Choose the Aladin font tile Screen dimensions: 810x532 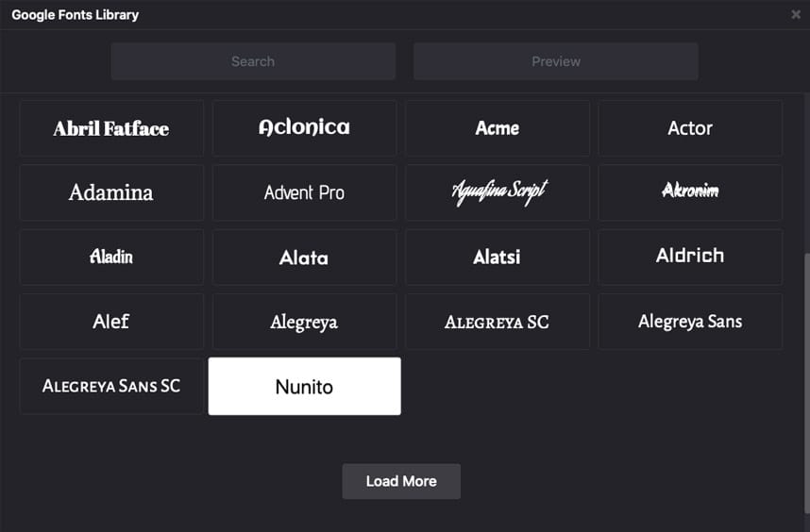tap(111, 257)
